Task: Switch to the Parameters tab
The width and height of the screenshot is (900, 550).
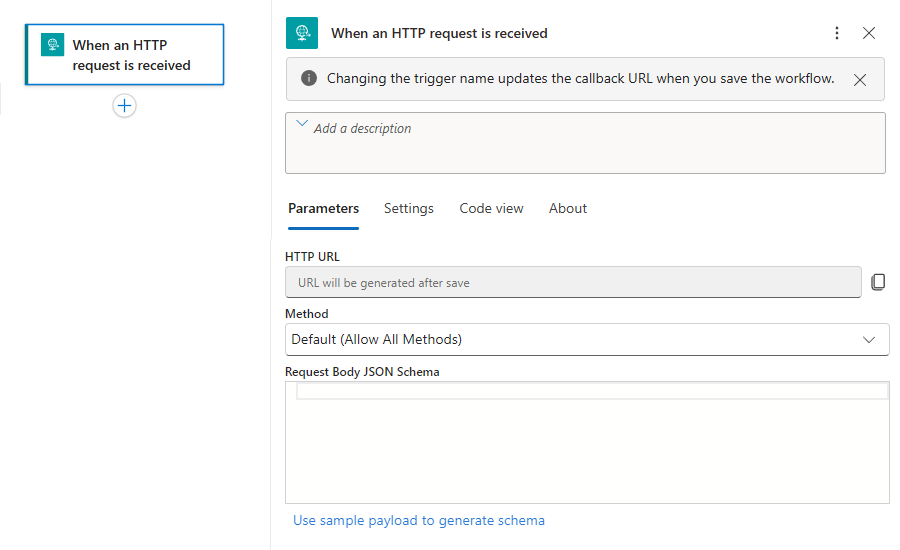Action: (323, 208)
